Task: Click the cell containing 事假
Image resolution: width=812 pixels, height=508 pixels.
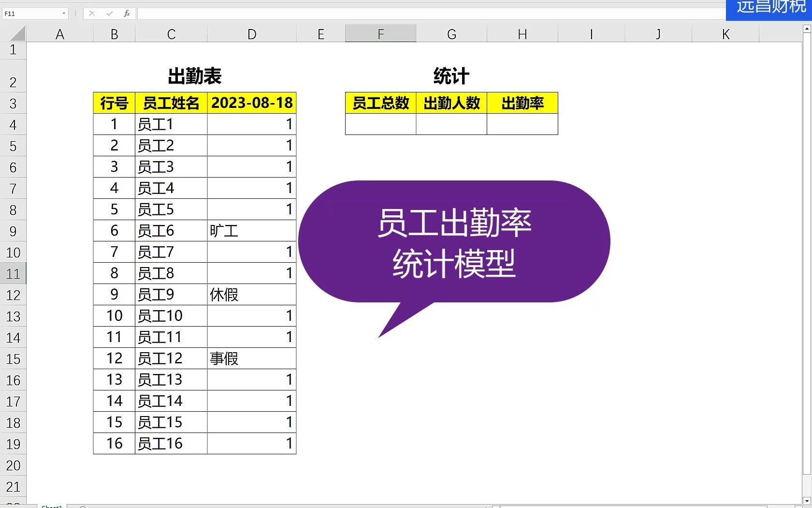Action: [x=252, y=359]
